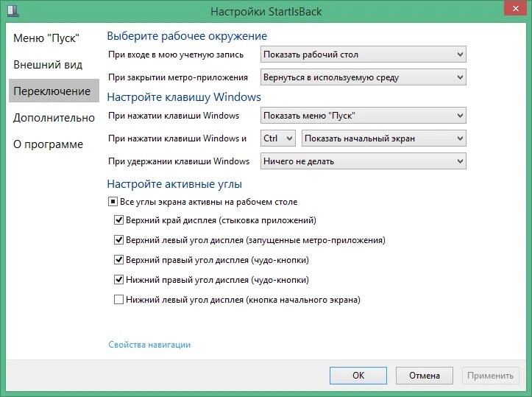Open the Ничего не делать dropdown

coord(363,161)
